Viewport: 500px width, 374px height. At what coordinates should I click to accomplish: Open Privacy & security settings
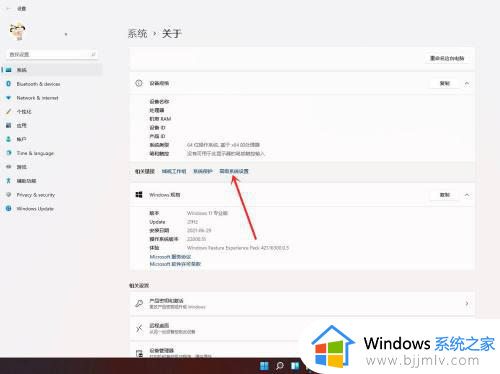(52, 195)
